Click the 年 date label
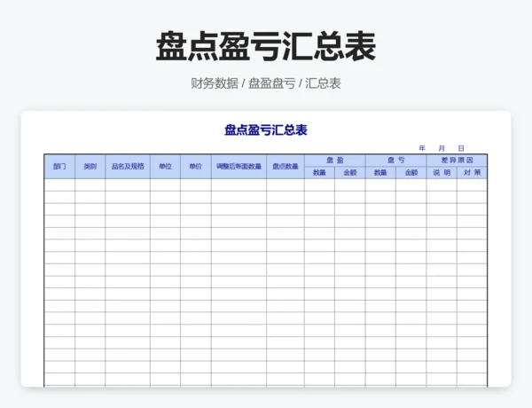Viewport: 532px width, 408px height. [422, 148]
